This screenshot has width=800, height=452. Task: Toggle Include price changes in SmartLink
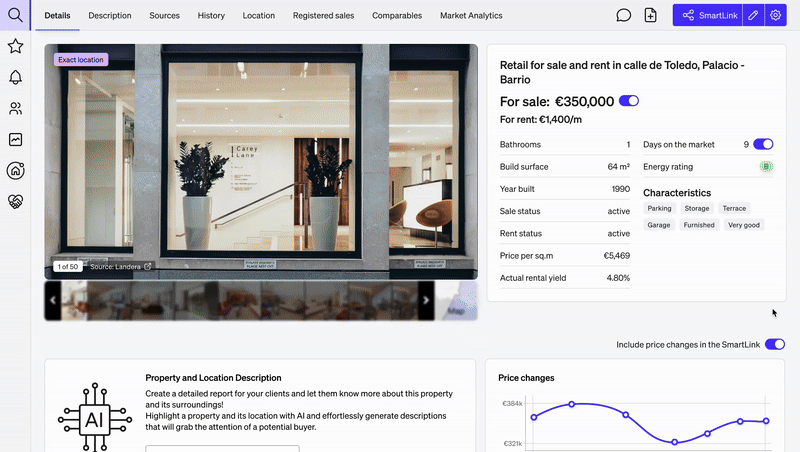coord(775,344)
